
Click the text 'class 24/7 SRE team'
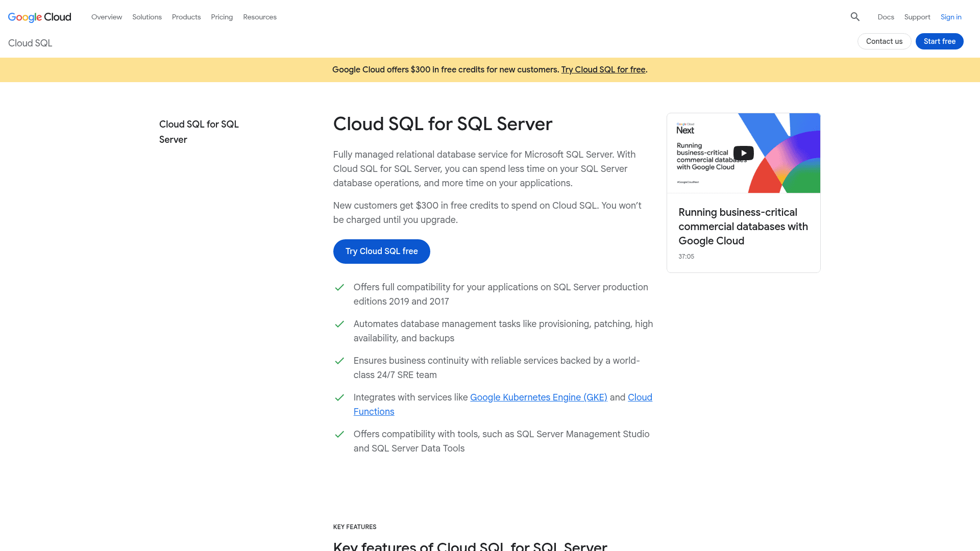[x=395, y=375]
